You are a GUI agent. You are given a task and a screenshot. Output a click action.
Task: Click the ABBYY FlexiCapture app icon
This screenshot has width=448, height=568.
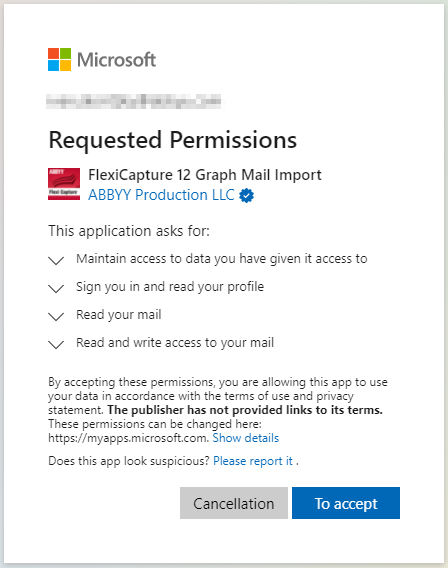tap(64, 184)
